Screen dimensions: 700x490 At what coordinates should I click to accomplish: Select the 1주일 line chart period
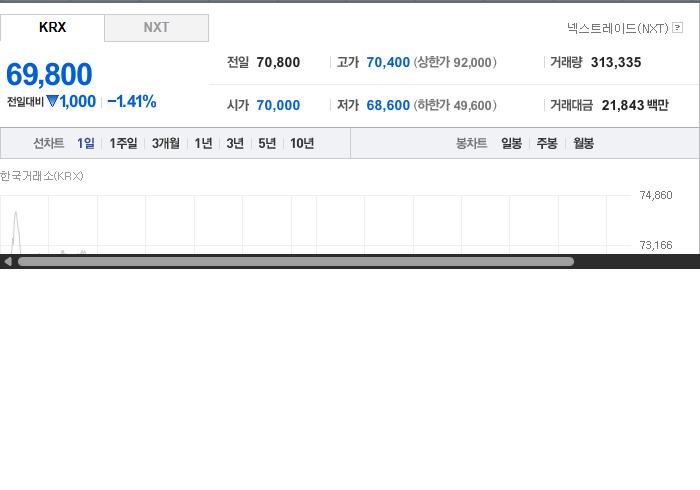coord(123,143)
